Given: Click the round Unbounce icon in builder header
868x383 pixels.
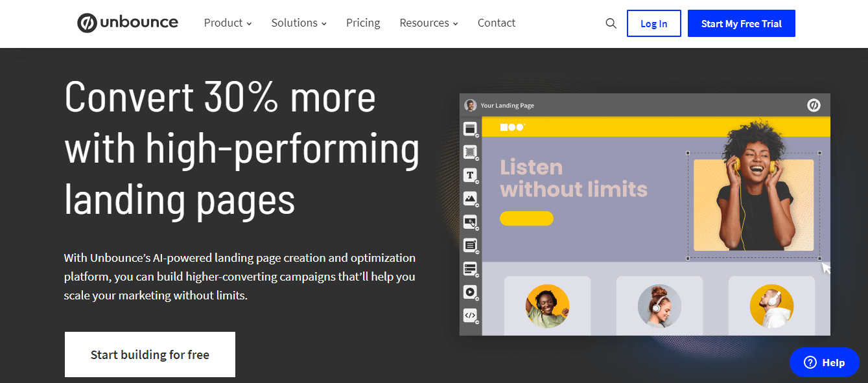Looking at the screenshot, I should point(814,105).
